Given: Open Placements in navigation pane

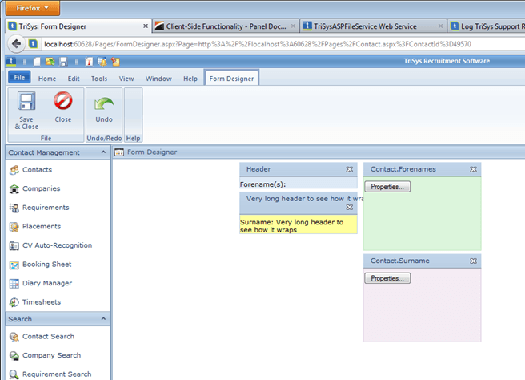Looking at the screenshot, I should [x=35, y=226].
